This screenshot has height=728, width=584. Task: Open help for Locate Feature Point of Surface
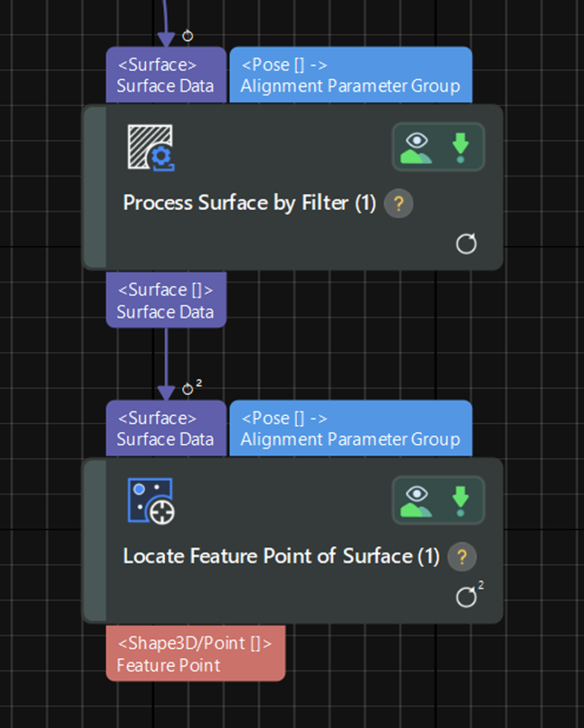click(x=461, y=557)
